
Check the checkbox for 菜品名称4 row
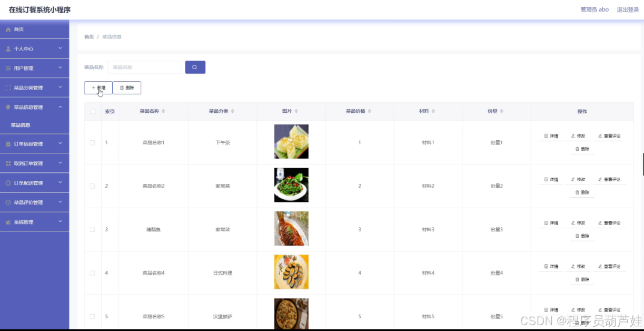pos(93,273)
